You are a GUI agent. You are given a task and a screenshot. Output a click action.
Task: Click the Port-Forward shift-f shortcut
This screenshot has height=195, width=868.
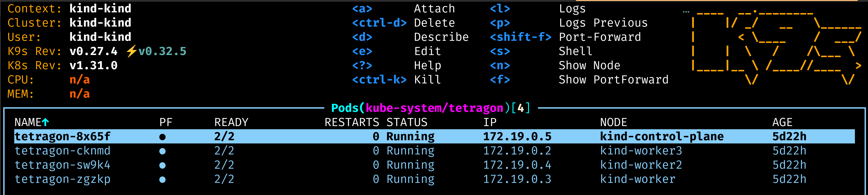520,37
